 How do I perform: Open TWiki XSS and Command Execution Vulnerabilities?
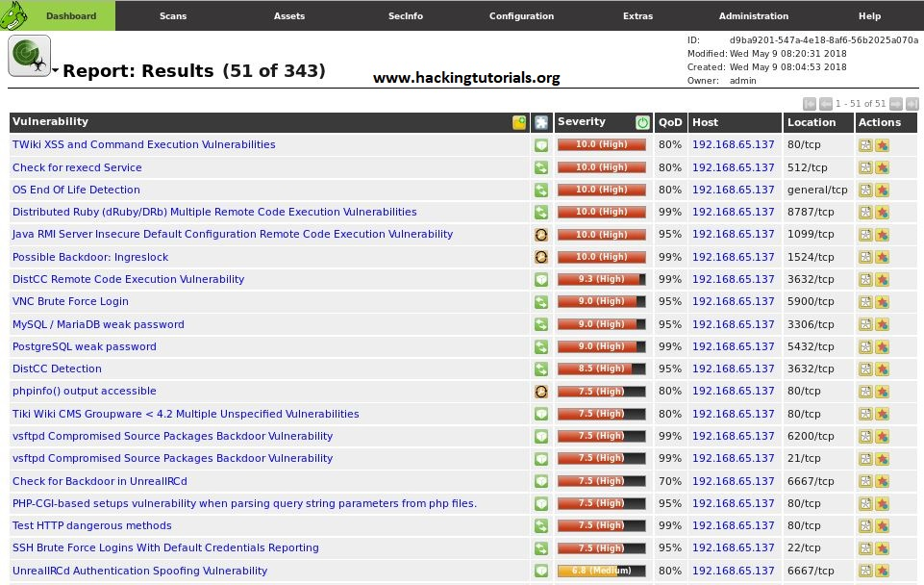(144, 144)
